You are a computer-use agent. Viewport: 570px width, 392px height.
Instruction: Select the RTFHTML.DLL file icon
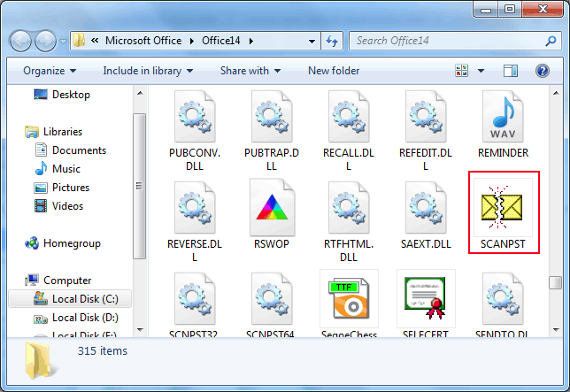click(x=349, y=207)
